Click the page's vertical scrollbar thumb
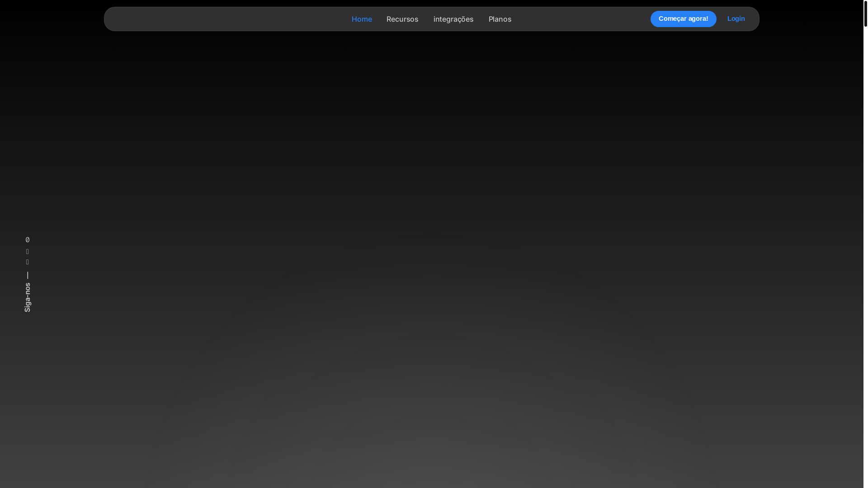Viewport: 868px width, 488px height. pyautogui.click(x=866, y=14)
